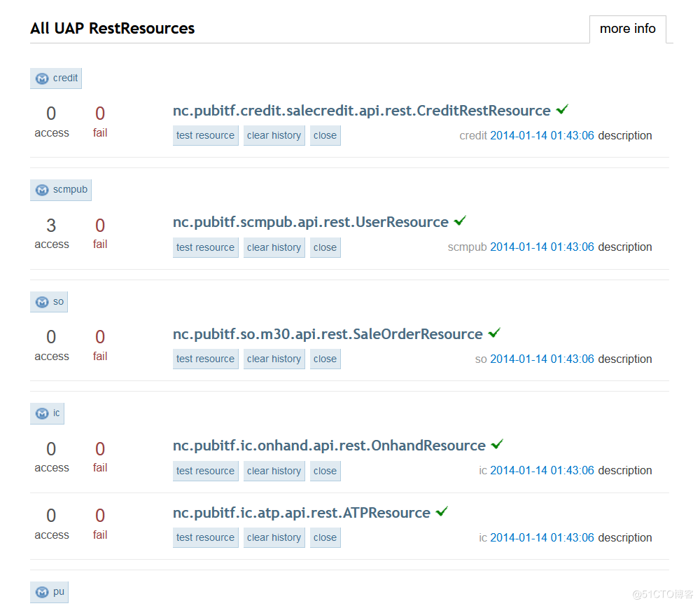This screenshot has height=606, width=700.
Task: Close the OnhandResource entry
Action: point(325,471)
